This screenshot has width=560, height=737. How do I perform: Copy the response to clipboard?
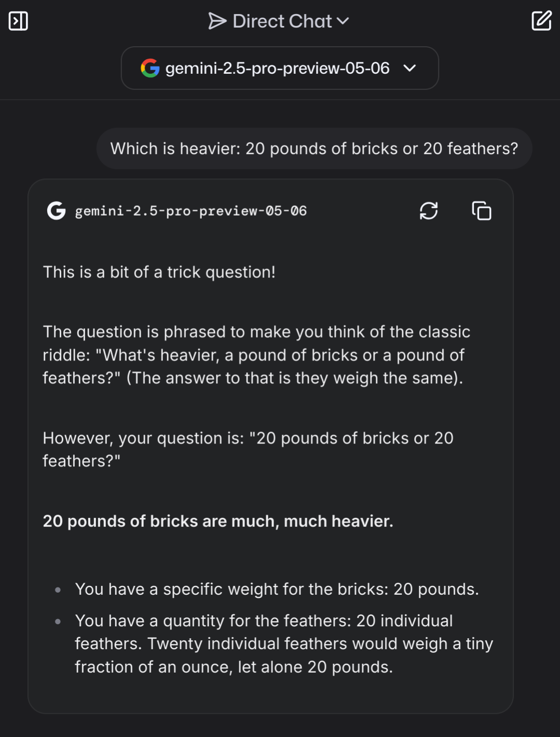point(482,211)
